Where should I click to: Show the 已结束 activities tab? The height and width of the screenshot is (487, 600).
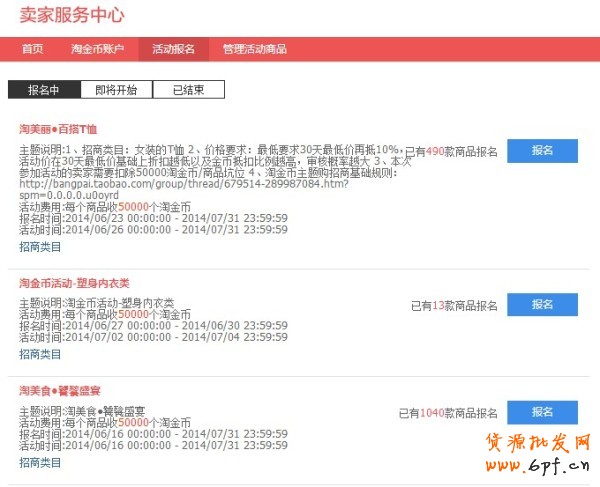click(188, 90)
